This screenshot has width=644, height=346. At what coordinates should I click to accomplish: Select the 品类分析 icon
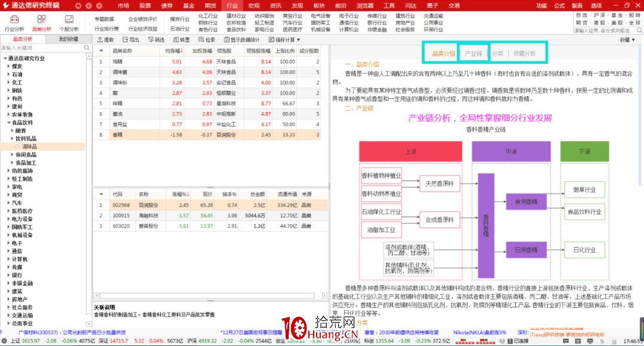[x=42, y=20]
